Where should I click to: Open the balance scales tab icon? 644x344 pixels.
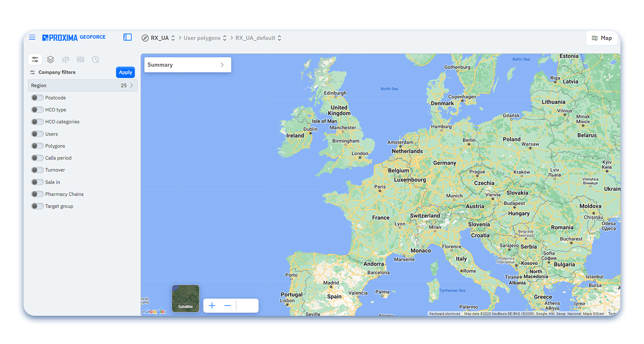click(66, 60)
